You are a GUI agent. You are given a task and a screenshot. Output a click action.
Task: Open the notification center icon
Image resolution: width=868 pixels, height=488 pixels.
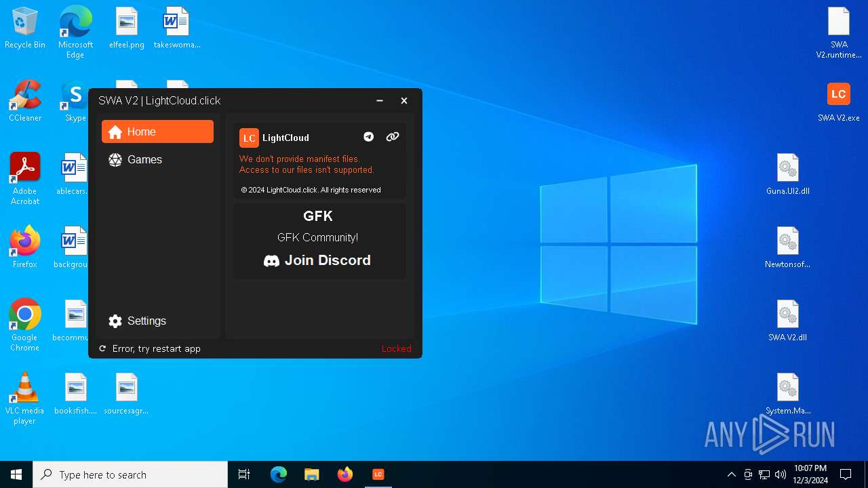[846, 474]
